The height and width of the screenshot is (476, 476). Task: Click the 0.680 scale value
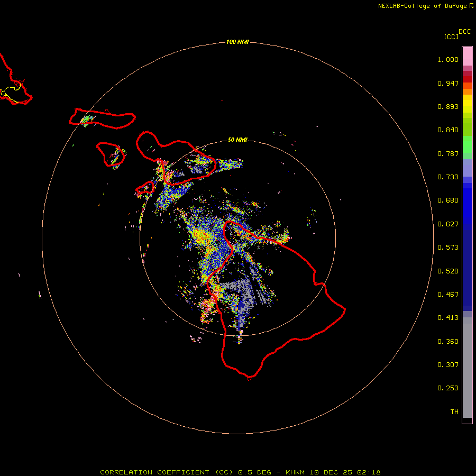(x=448, y=200)
